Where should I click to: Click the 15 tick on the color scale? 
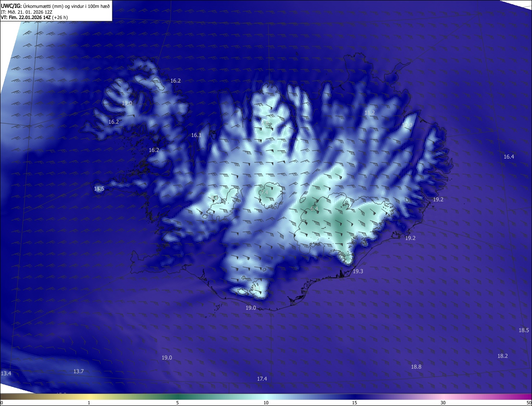pos(355,403)
